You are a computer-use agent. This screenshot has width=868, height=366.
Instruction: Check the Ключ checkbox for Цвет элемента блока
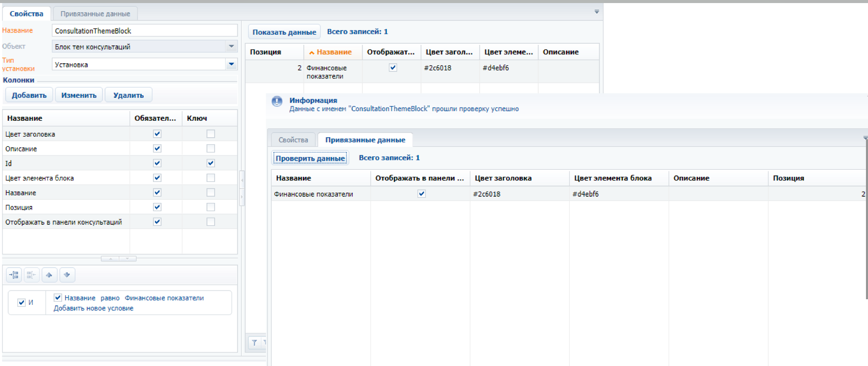click(211, 178)
